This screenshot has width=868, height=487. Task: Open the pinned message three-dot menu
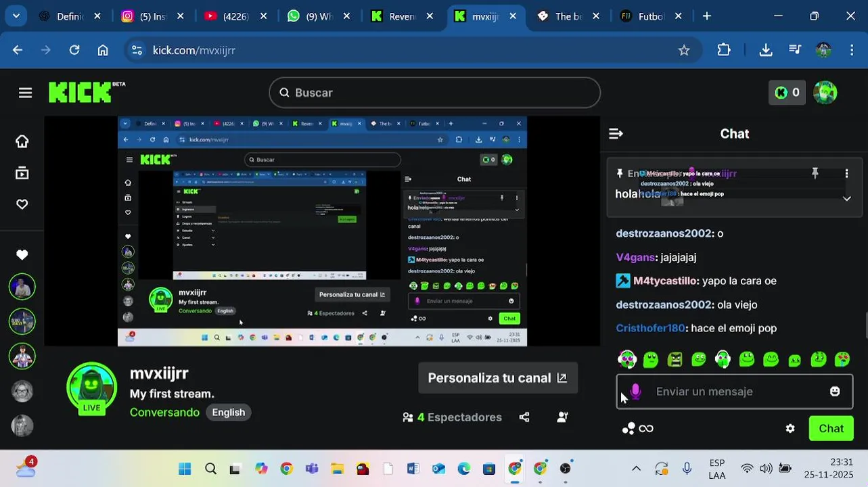(x=846, y=174)
